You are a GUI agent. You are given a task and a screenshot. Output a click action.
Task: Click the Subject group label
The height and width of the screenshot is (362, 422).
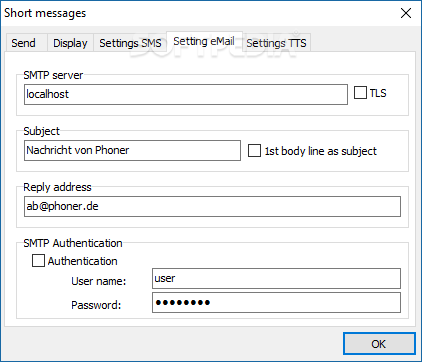coord(42,131)
